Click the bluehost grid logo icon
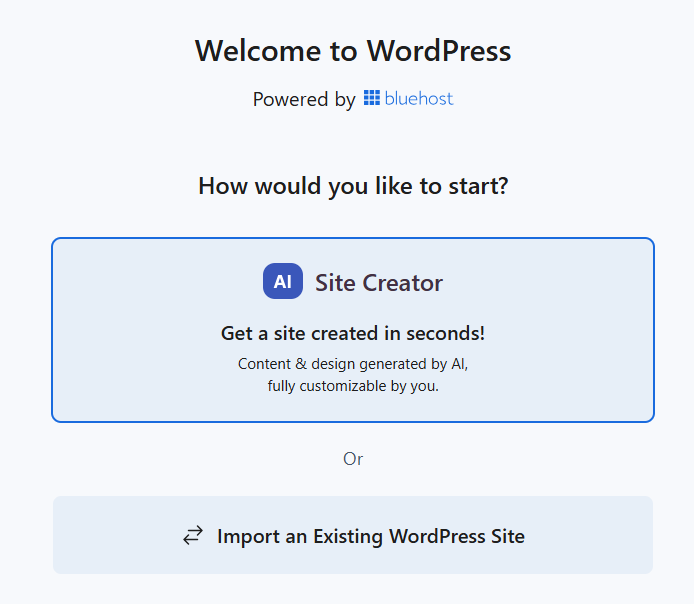The image size is (694, 604). [x=372, y=98]
